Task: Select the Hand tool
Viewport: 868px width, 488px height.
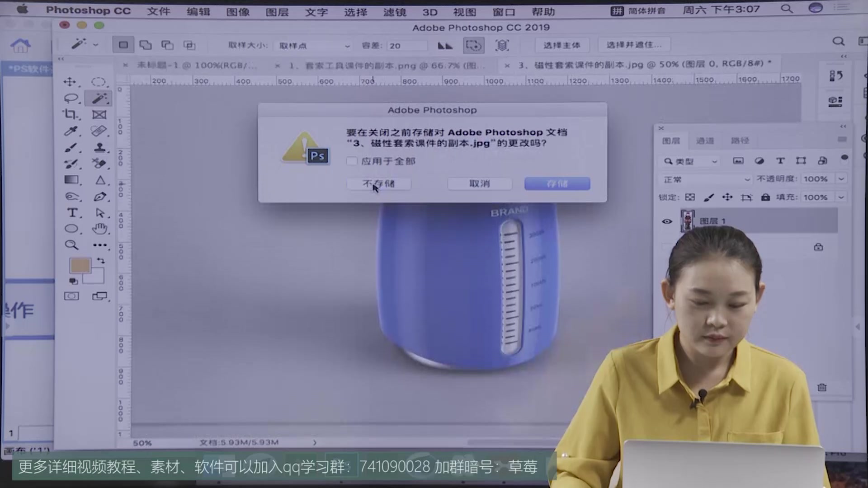Action: pyautogui.click(x=99, y=229)
